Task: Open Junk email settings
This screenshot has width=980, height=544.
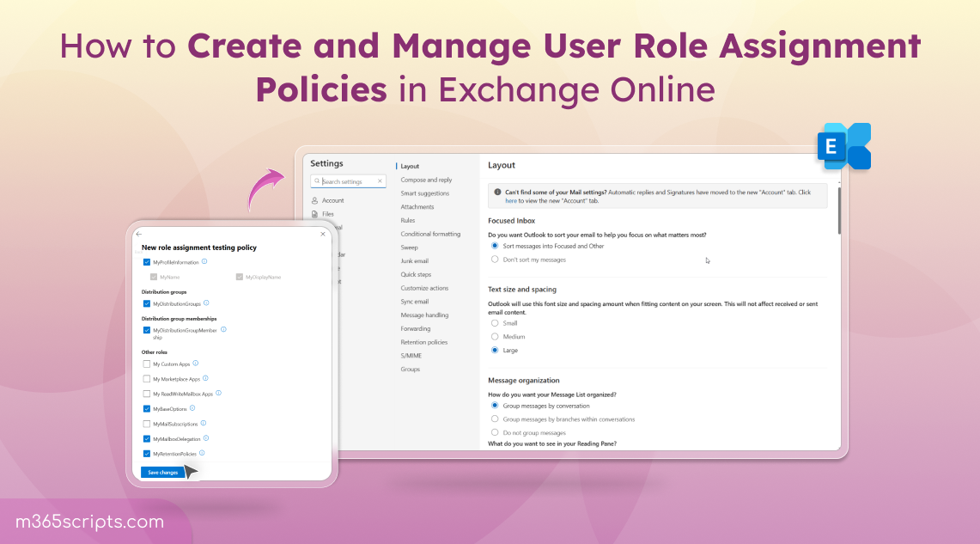Action: pos(415,260)
